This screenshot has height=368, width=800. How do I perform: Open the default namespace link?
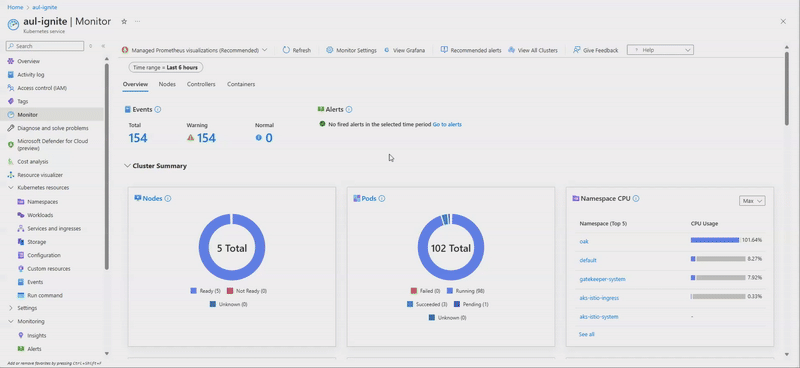point(588,260)
